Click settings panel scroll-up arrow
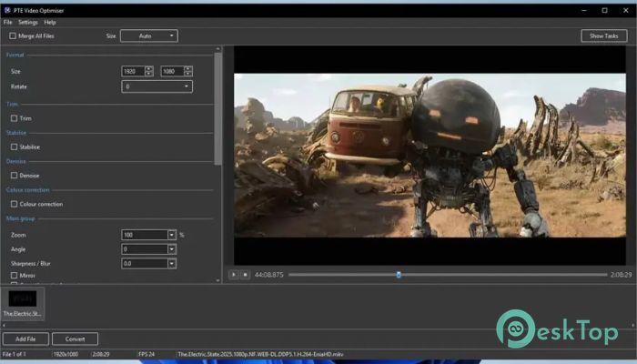637x364 pixels. pos(218,49)
